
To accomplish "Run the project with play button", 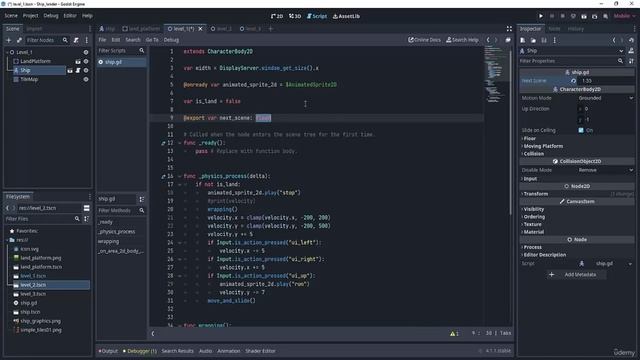I will pos(541,16).
